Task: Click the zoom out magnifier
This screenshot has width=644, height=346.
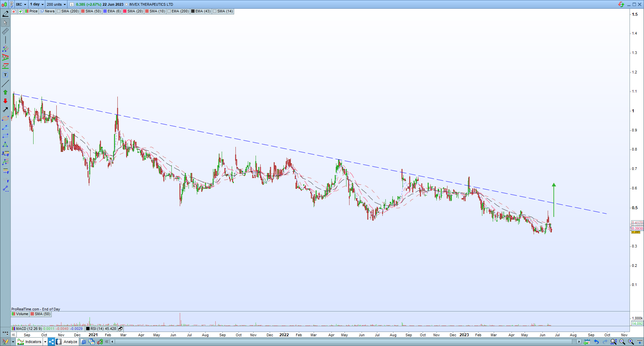Action: point(622,342)
